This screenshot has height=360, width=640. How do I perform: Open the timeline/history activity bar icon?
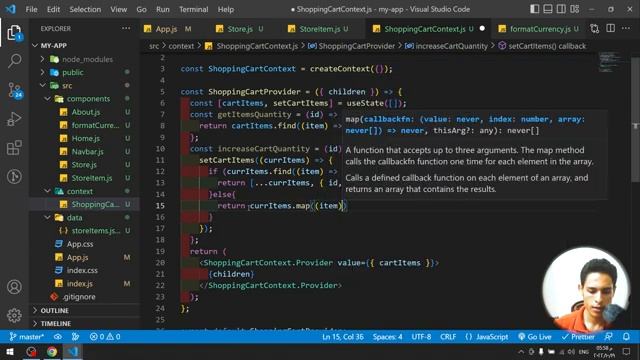tap(14, 176)
